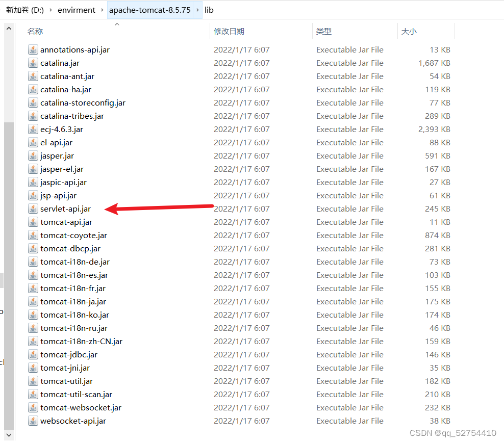The width and height of the screenshot is (504, 442).
Task: Click the jar icon of catalina.jar
Action: click(x=33, y=63)
